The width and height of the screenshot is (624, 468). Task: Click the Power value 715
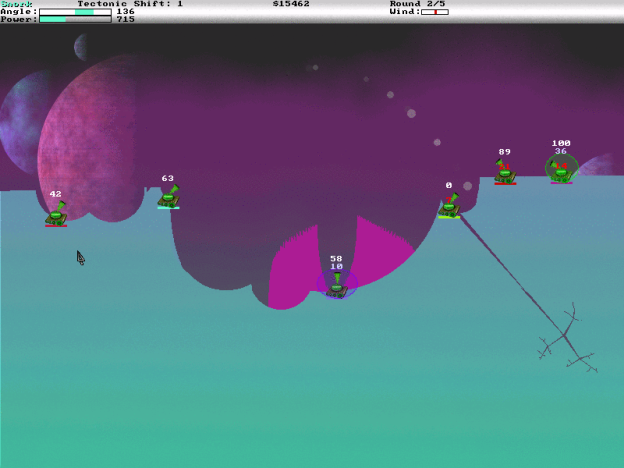[x=125, y=19]
